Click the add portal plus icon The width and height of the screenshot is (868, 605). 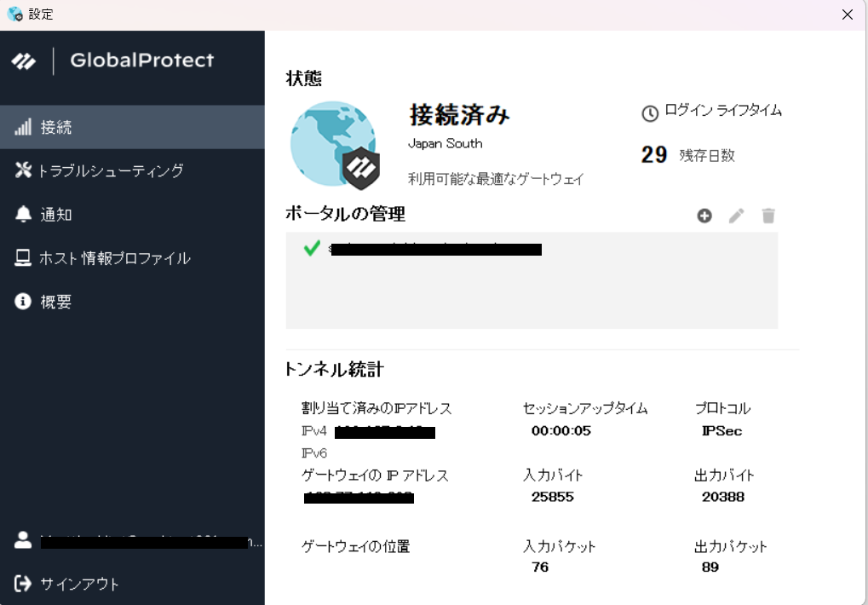click(x=704, y=216)
